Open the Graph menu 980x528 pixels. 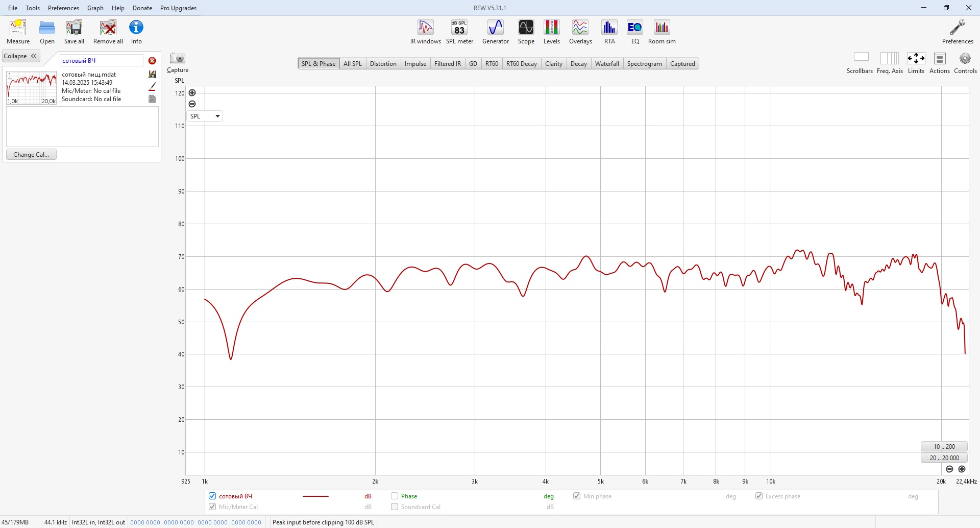point(95,8)
